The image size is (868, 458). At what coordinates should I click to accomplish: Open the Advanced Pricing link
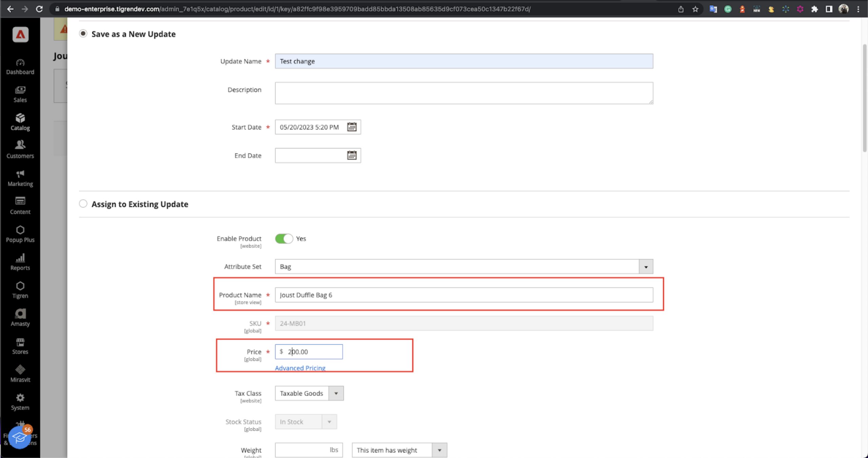click(300, 368)
